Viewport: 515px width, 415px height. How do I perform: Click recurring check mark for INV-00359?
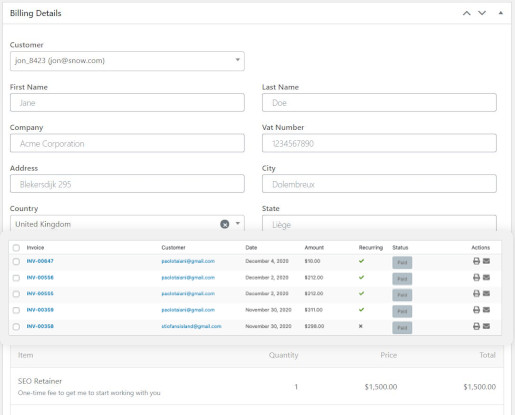coord(361,310)
